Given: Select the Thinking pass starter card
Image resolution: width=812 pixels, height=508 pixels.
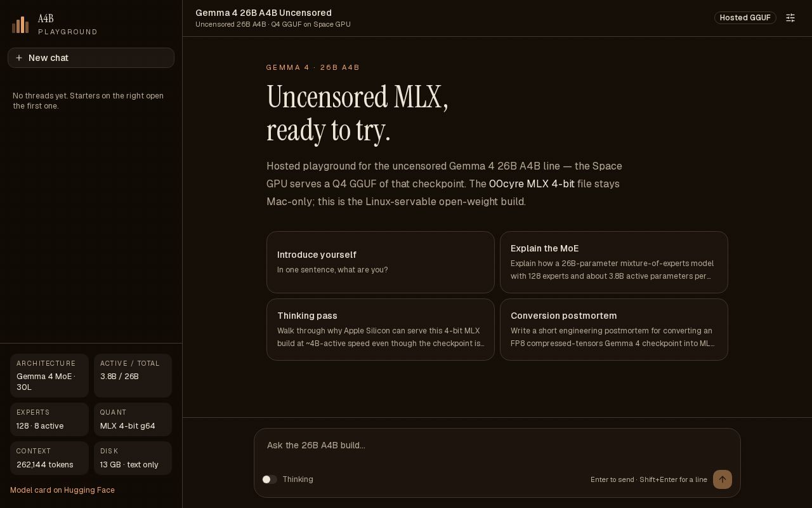Looking at the screenshot, I should point(381,330).
